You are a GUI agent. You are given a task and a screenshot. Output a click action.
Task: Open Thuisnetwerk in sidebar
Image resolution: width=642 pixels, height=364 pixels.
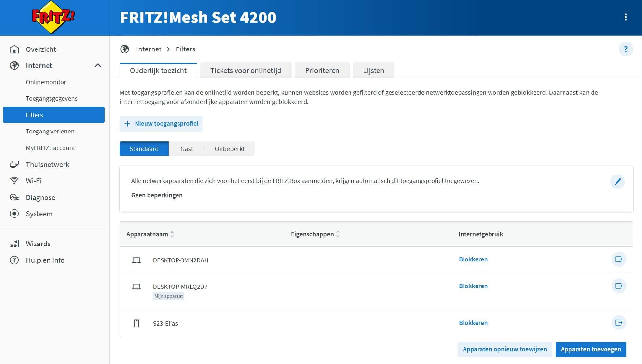[48, 164]
